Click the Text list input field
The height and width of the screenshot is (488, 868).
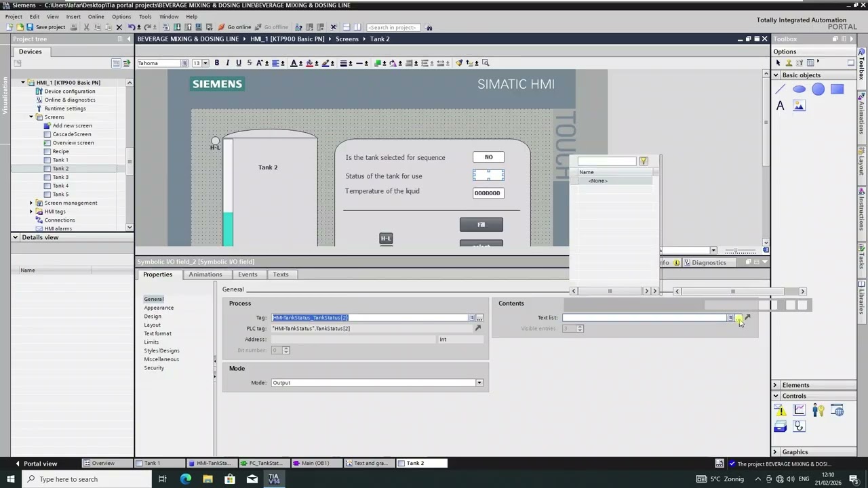click(644, 318)
